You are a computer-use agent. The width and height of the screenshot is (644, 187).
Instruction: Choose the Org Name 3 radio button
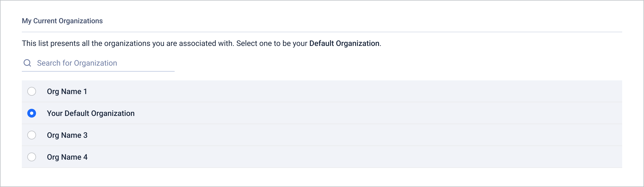point(32,135)
